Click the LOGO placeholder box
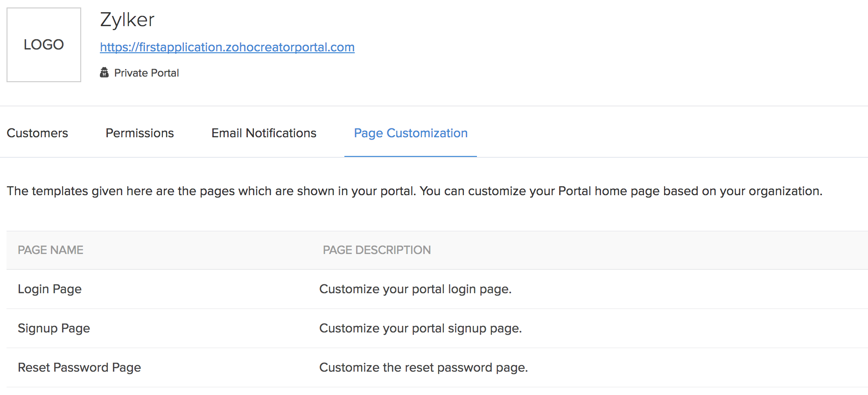The image size is (868, 395). 44,45
